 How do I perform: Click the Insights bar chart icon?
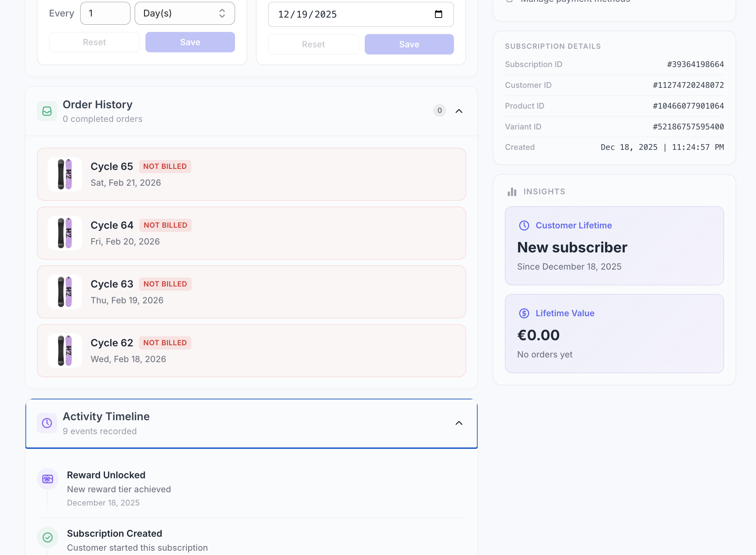tap(512, 192)
